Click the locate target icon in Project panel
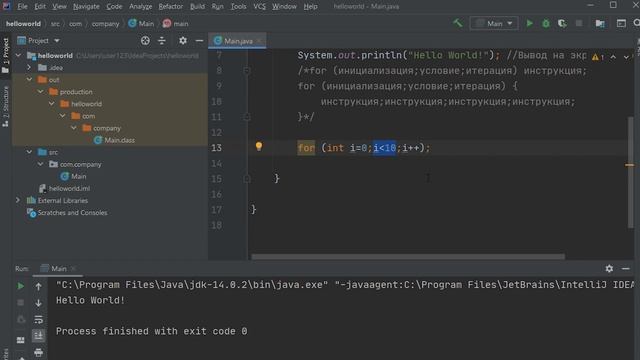Image resolution: width=640 pixels, height=360 pixels. 145,40
